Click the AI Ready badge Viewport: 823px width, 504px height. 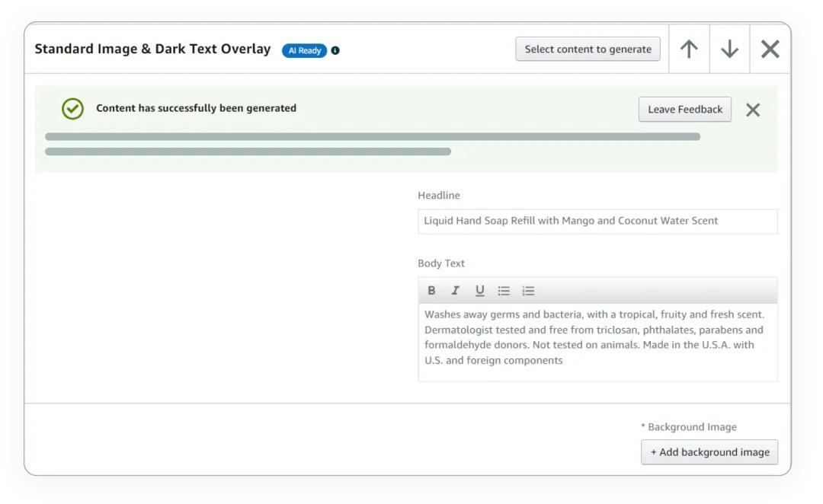click(304, 51)
